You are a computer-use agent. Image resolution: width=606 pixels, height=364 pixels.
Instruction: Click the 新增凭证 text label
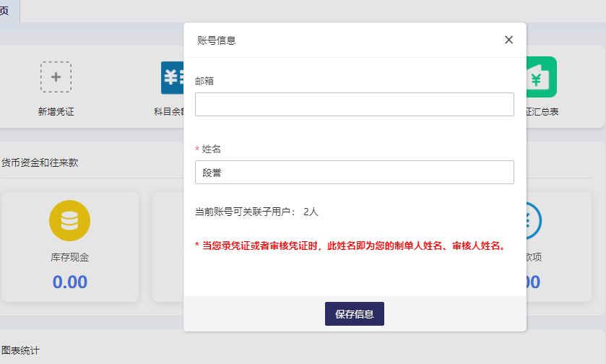click(x=56, y=112)
